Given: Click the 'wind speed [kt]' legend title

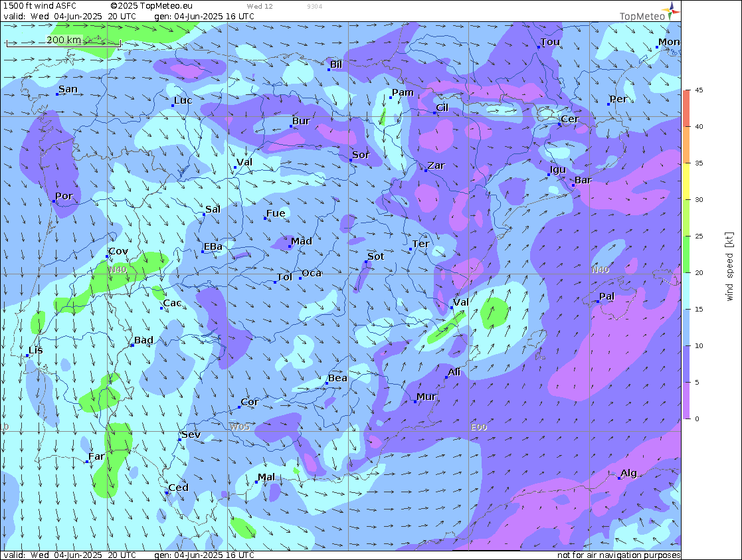Looking at the screenshot, I should (729, 266).
